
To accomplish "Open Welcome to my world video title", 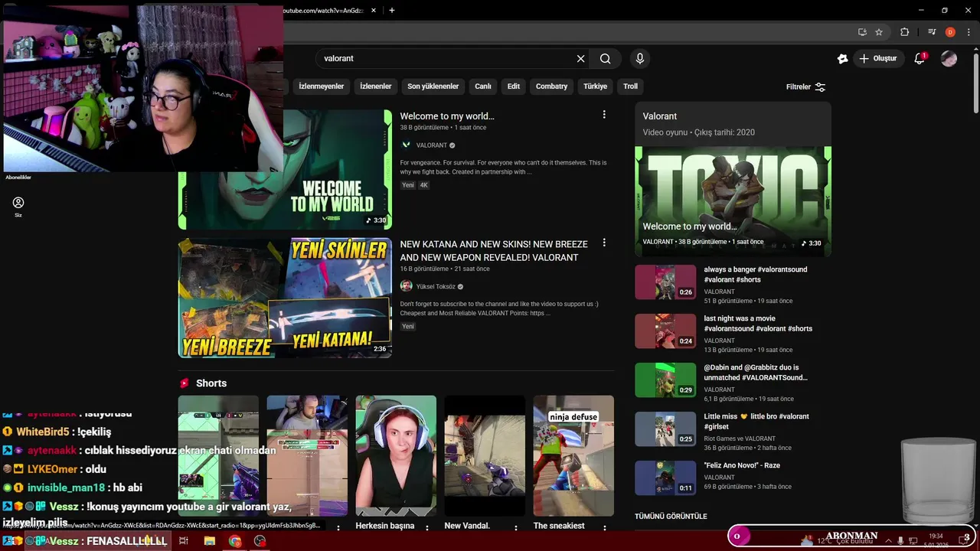I will tap(447, 116).
